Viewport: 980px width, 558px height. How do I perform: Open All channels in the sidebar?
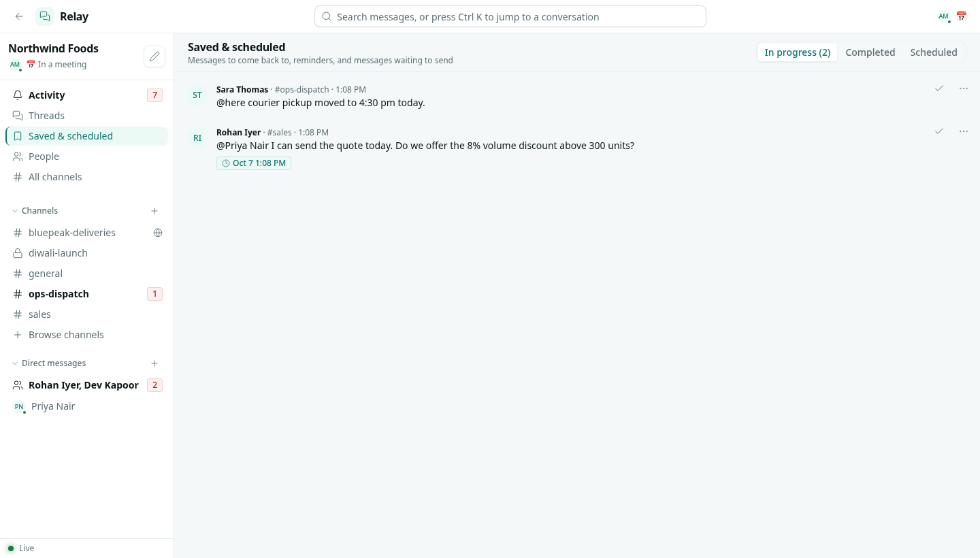[87, 177]
